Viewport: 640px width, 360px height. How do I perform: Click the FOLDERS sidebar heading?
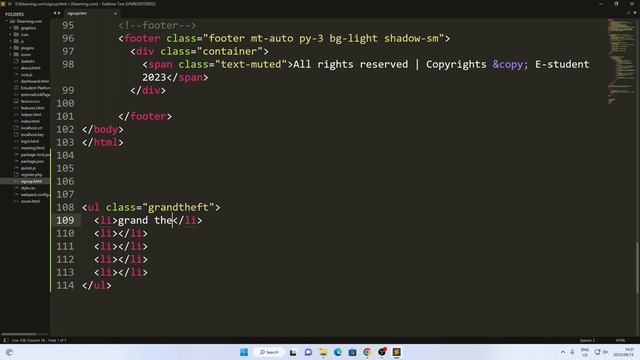[x=14, y=14]
